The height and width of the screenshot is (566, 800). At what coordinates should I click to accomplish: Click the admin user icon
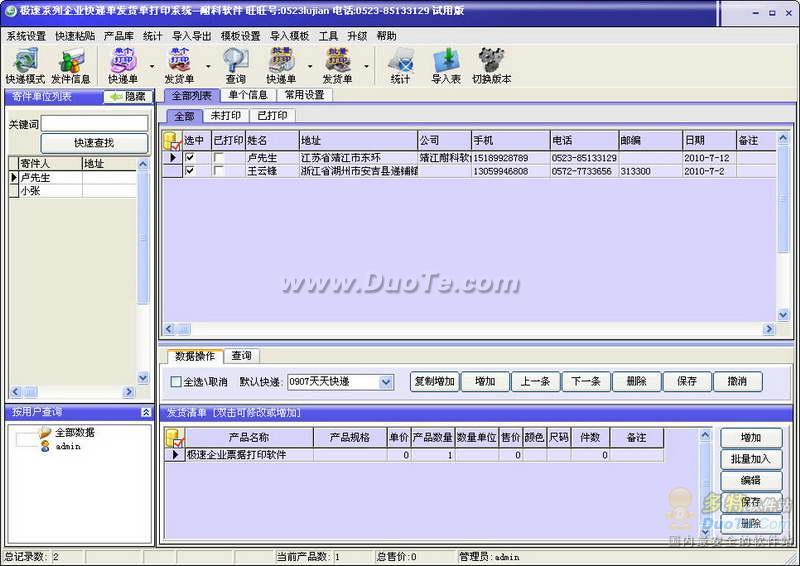(x=45, y=447)
